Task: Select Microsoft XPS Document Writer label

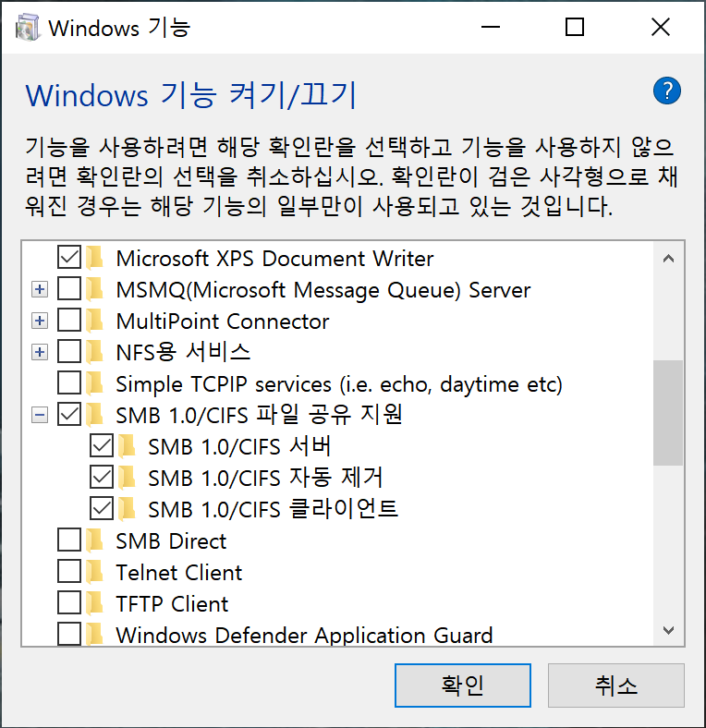Action: (274, 259)
